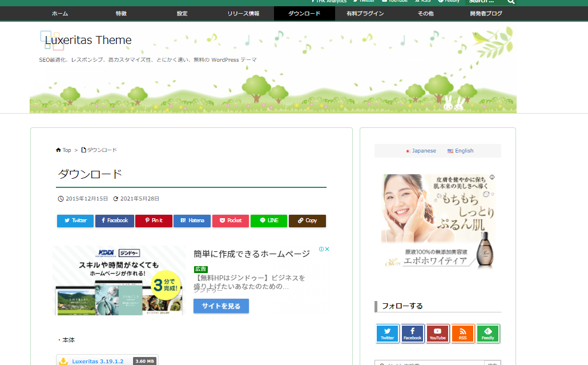Open the 簡単に作成できるホームページ ad headline
The width and height of the screenshot is (588, 365).
[x=252, y=254]
